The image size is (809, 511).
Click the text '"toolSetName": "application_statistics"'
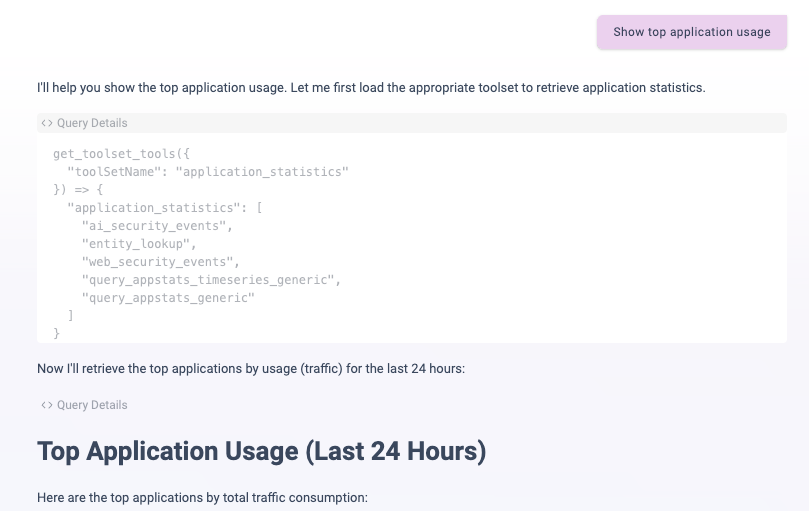(x=208, y=172)
